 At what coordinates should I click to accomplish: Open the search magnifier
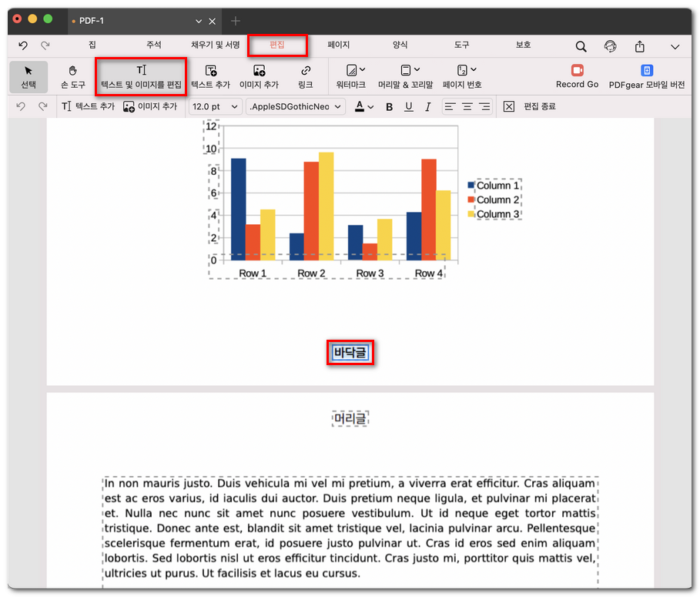[x=581, y=46]
